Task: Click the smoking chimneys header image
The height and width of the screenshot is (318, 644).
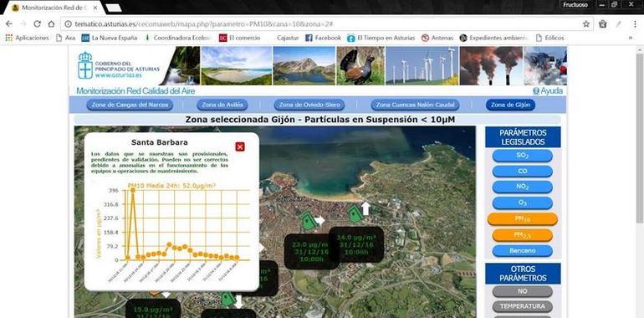Action: [x=491, y=65]
